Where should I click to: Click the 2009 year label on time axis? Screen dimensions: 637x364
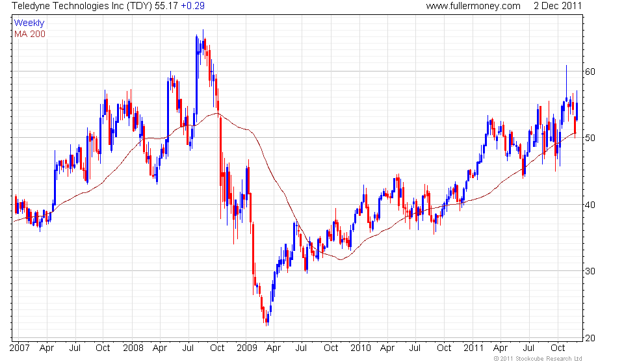click(247, 348)
